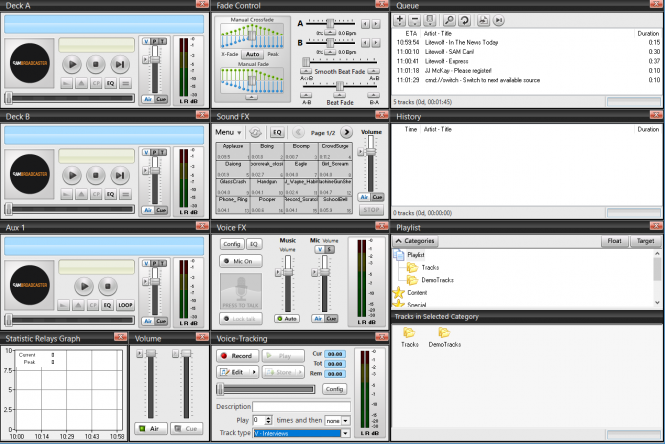The height and width of the screenshot is (444, 665).
Task: Add a track using Queue plus icon
Action: point(400,20)
